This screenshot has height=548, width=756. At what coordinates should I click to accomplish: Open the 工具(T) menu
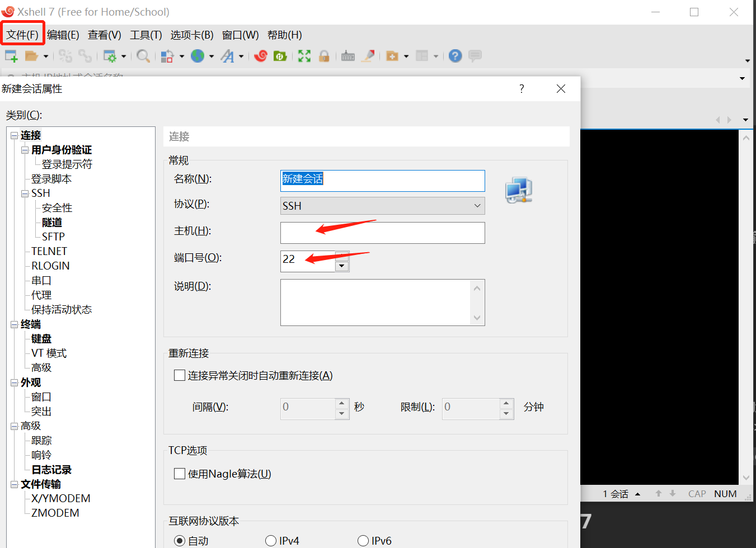(x=145, y=35)
